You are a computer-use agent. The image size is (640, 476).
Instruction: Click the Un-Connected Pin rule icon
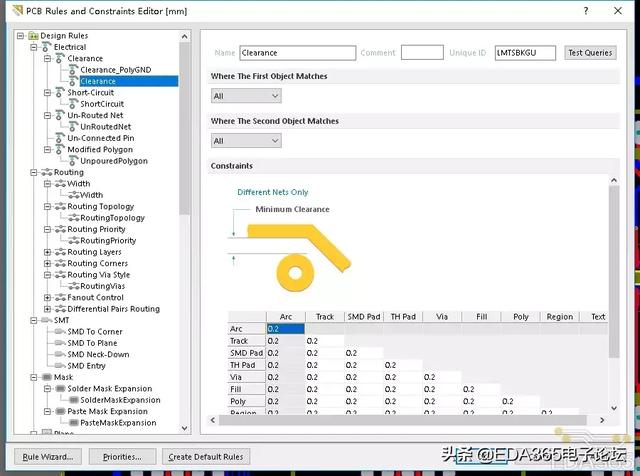point(60,138)
